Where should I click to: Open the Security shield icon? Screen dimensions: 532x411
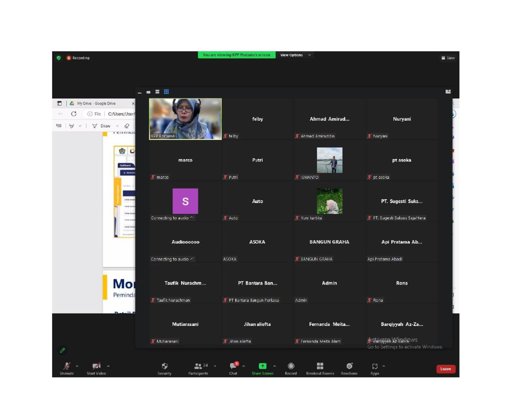click(x=165, y=366)
